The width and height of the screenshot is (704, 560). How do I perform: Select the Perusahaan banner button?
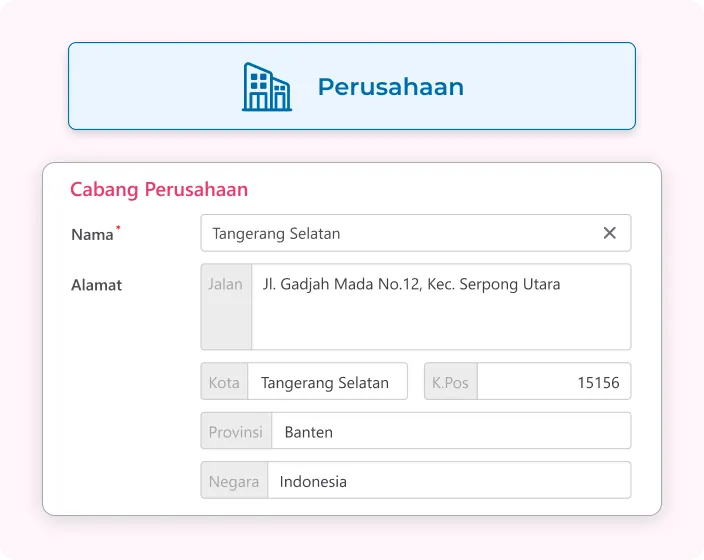coord(352,86)
